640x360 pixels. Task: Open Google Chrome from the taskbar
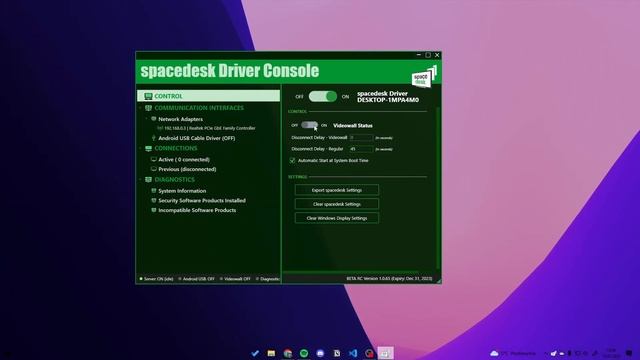[288, 353]
